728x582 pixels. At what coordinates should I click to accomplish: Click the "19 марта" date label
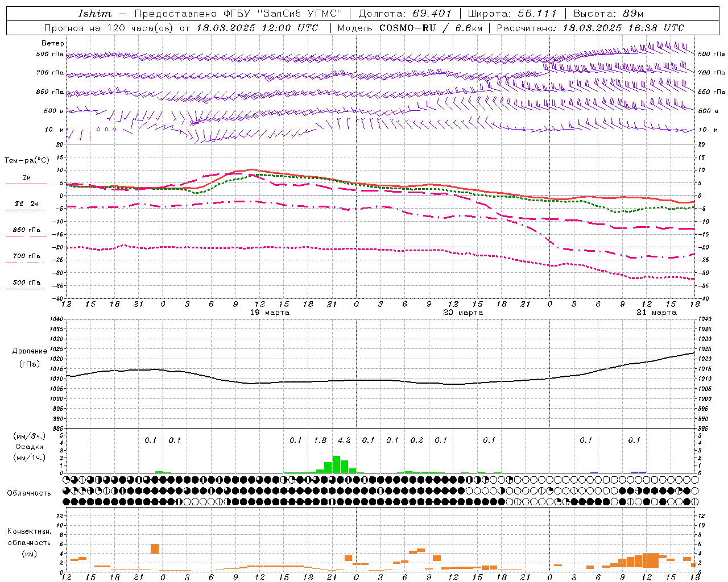tap(270, 313)
